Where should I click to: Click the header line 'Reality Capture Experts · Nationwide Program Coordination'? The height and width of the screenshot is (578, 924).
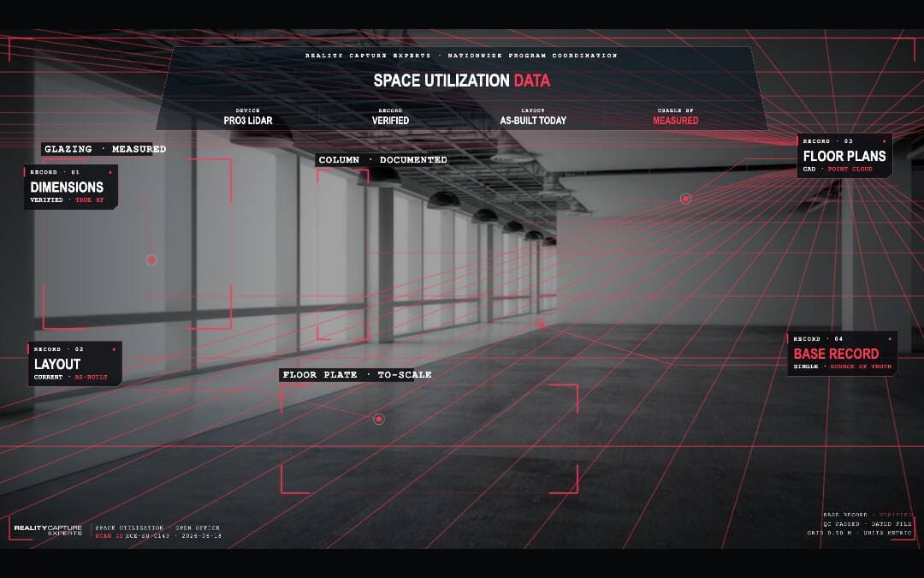461,56
